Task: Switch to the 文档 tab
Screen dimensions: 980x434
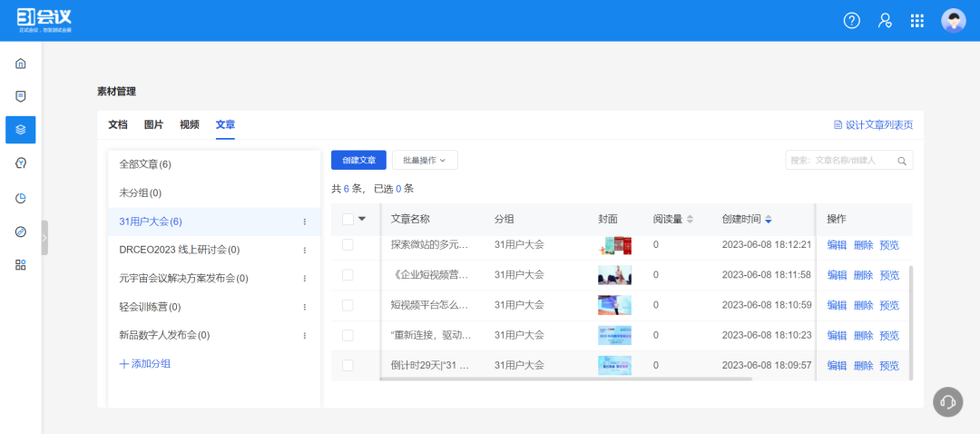Action: tap(117, 124)
